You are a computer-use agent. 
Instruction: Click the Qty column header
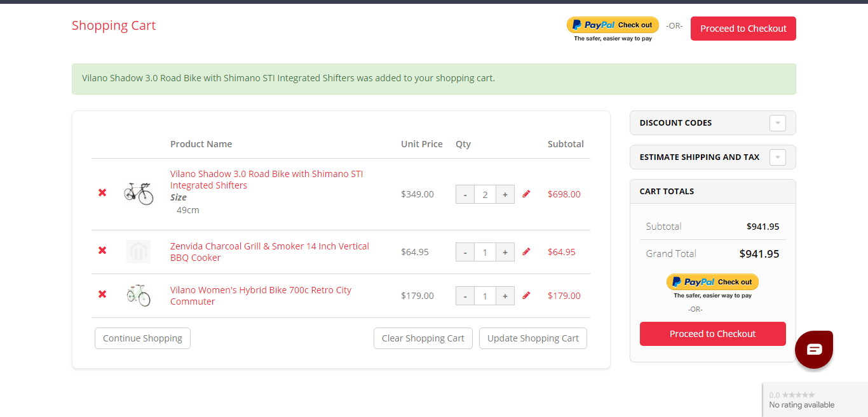point(463,144)
